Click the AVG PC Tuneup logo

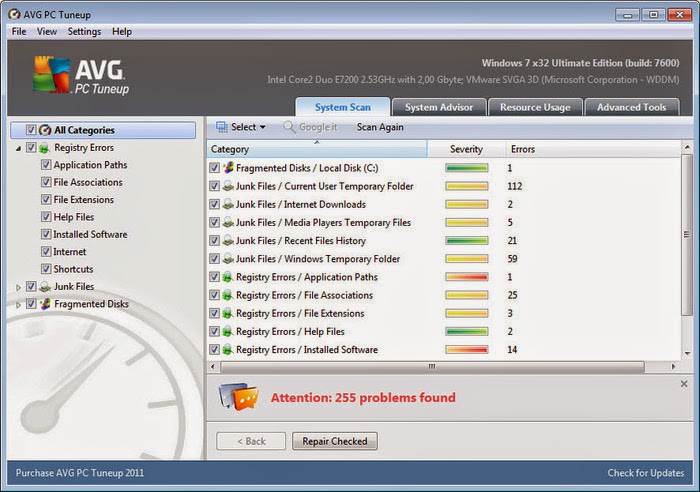click(x=81, y=75)
